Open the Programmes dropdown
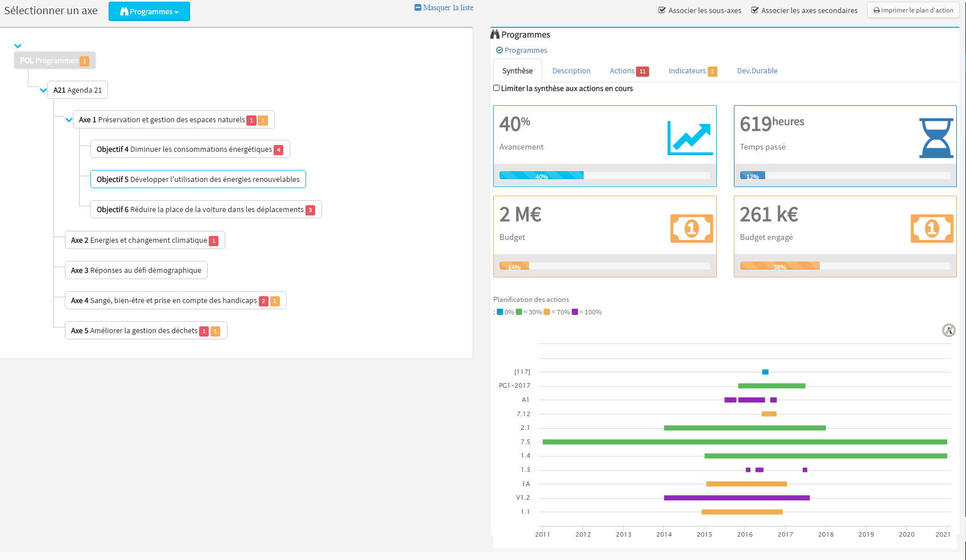Viewport: 966px width, 560px height. pos(149,11)
